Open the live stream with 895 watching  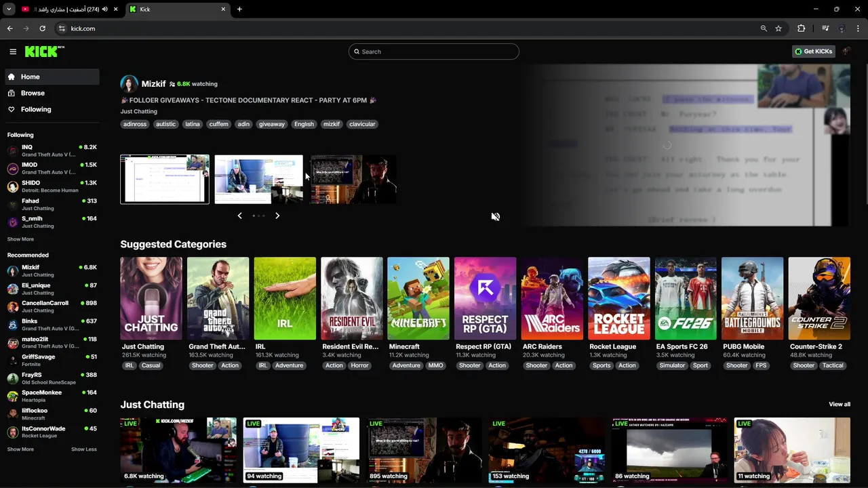point(425,450)
